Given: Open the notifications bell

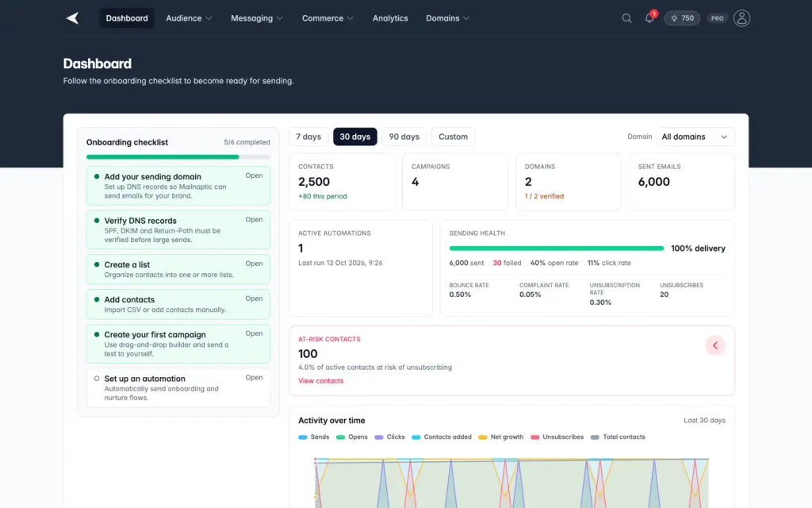Looking at the screenshot, I should tap(649, 18).
